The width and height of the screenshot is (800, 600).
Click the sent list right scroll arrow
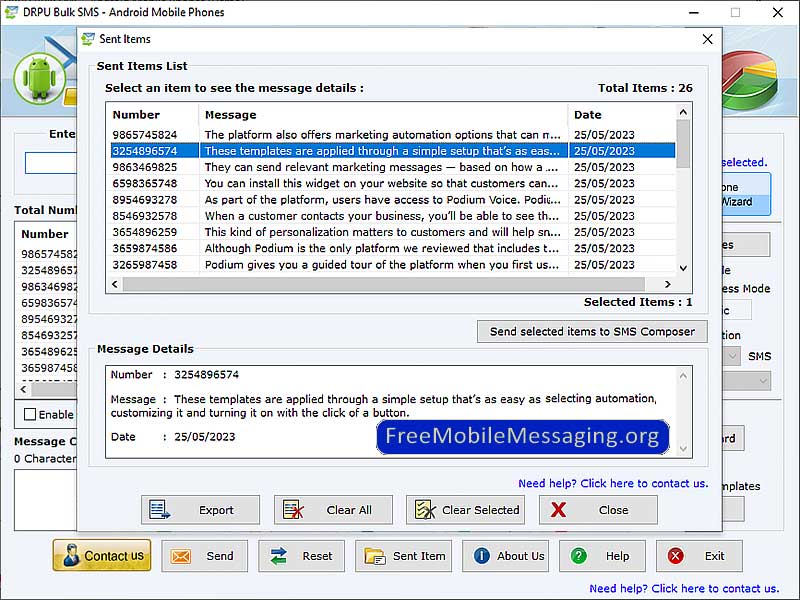pyautogui.click(x=667, y=284)
